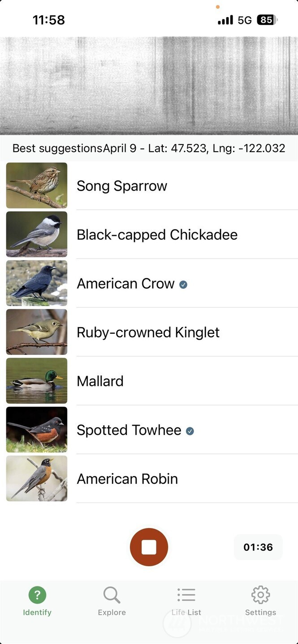298x644 pixels.
Task: Open Explore magnifying glass icon
Action: click(112, 595)
